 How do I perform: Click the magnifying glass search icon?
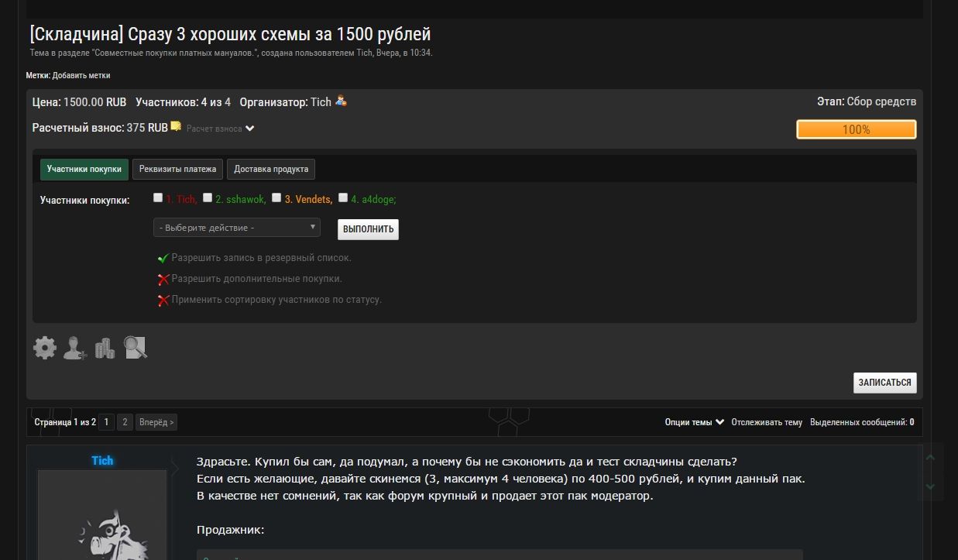(135, 348)
